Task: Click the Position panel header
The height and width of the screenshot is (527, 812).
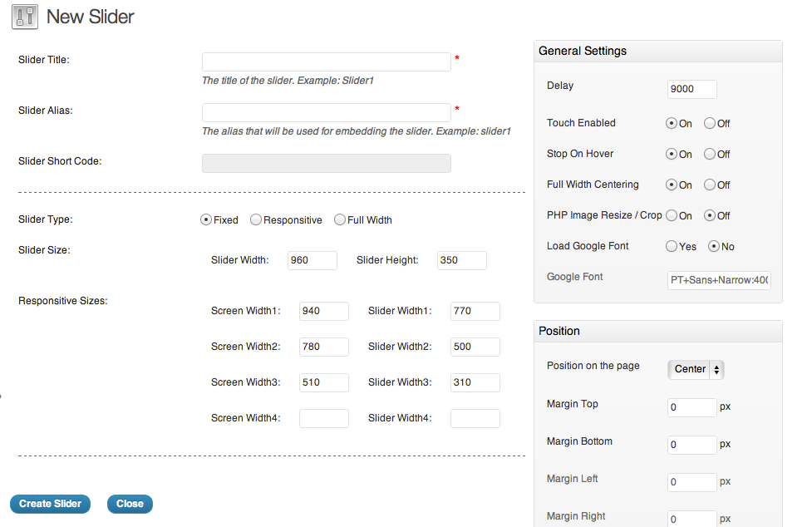Action: pyautogui.click(x=657, y=332)
